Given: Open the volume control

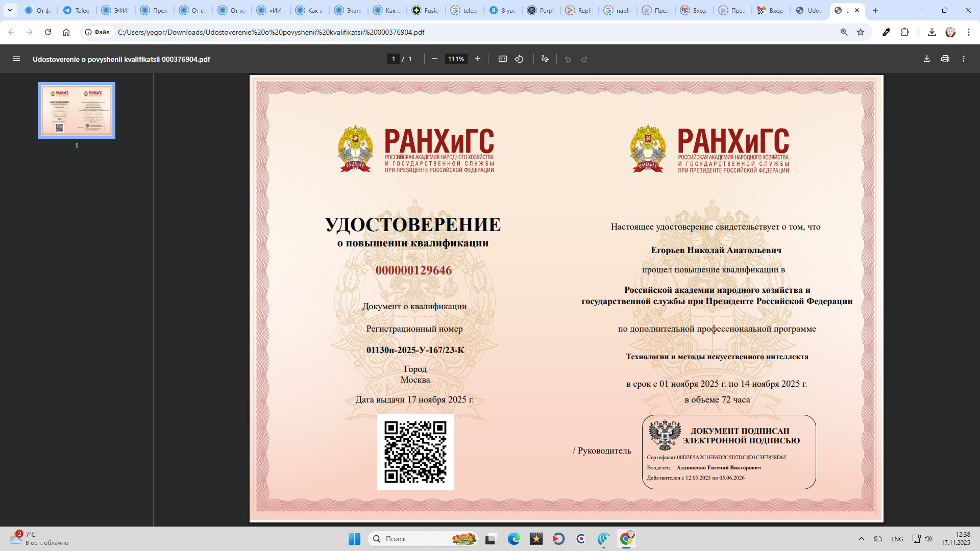Looking at the screenshot, I should (x=928, y=539).
